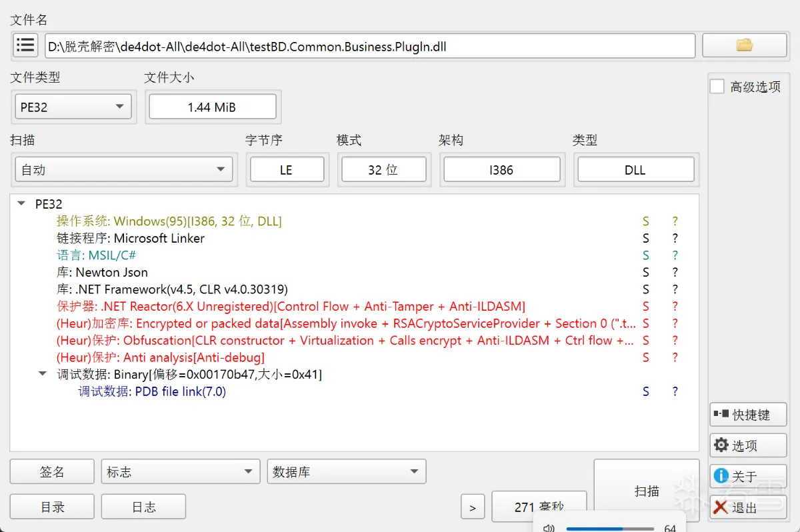The width and height of the screenshot is (800, 532).
Task: Open the 自动 scan mode dropdown
Action: (124, 169)
